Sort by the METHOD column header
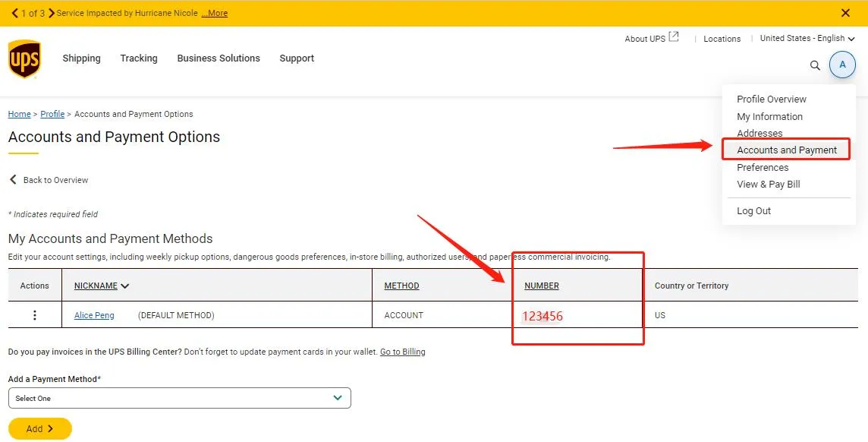The height and width of the screenshot is (442, 868). pos(401,286)
